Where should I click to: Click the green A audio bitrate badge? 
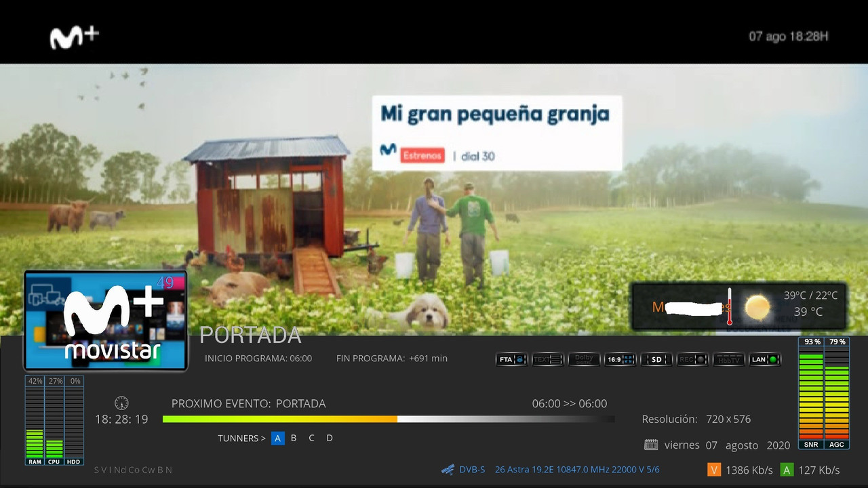[x=787, y=470]
